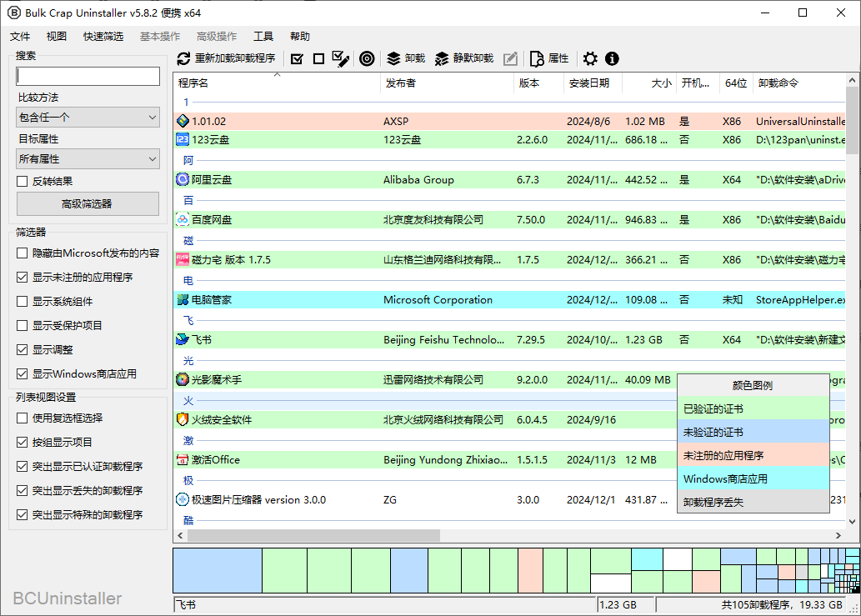Click the 静默卸载 quiet uninstall icon
Viewport: 861px width, 616px height.
pyautogui.click(x=442, y=58)
